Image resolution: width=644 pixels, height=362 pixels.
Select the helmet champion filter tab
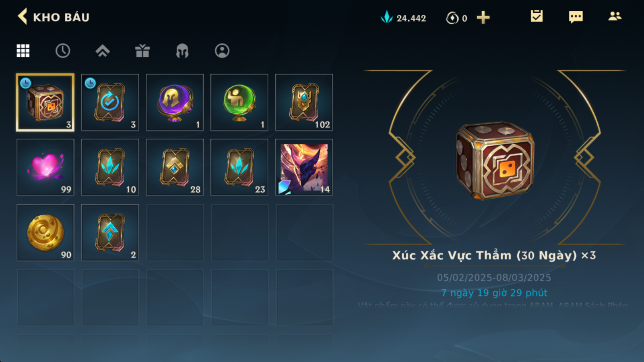tap(182, 51)
